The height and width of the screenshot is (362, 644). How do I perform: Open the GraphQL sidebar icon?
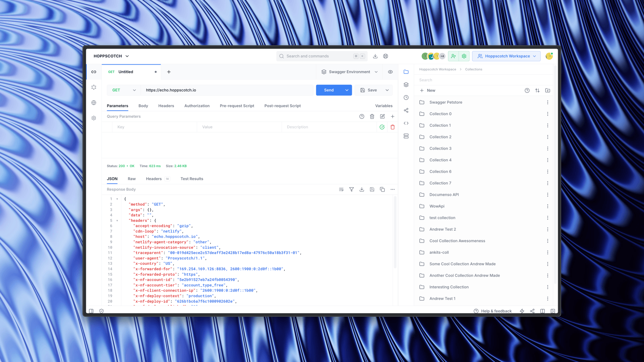pyautogui.click(x=94, y=87)
